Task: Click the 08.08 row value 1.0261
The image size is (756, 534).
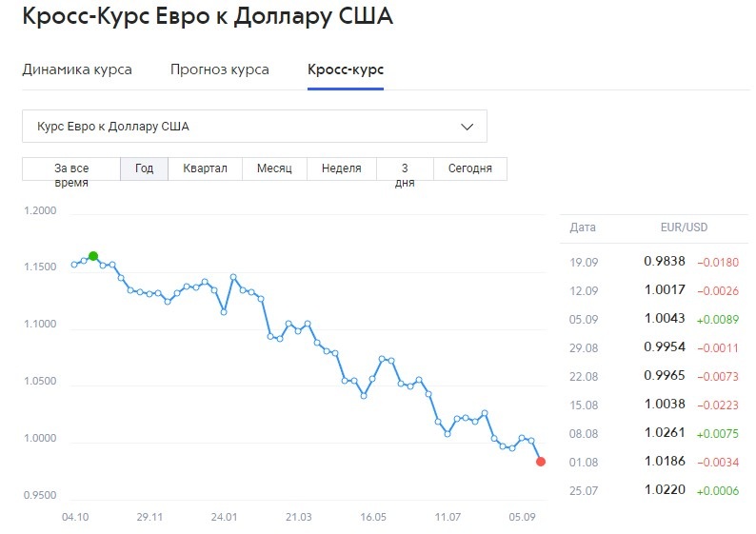Action: [x=665, y=433]
